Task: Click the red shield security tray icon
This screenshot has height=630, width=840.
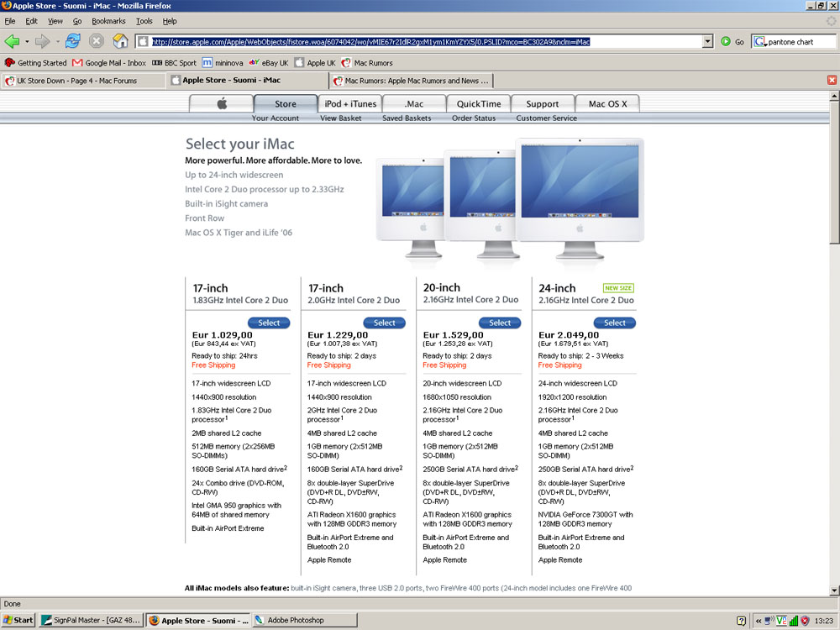Action: [x=805, y=621]
